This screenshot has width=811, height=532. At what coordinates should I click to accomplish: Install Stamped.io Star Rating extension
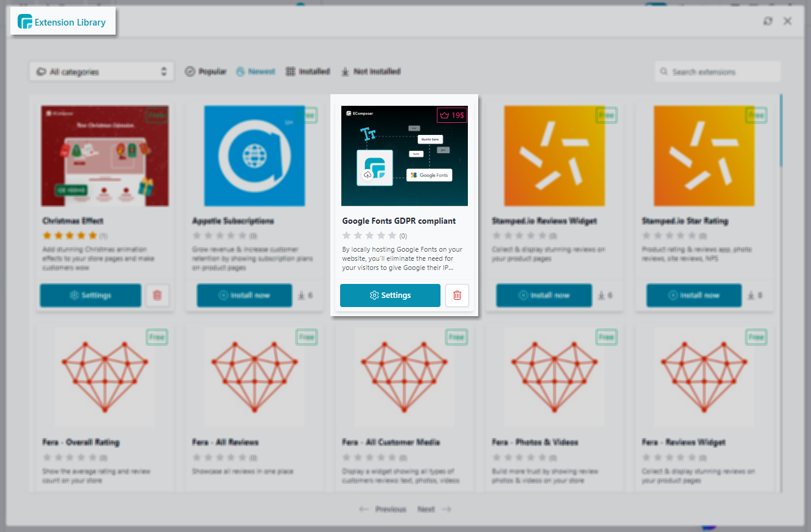pyautogui.click(x=694, y=295)
